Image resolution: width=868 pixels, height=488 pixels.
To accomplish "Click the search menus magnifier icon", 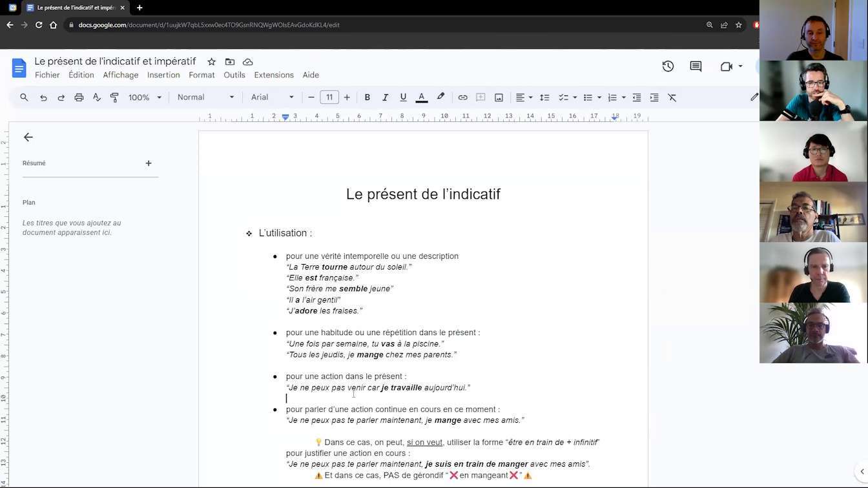I will 24,97.
